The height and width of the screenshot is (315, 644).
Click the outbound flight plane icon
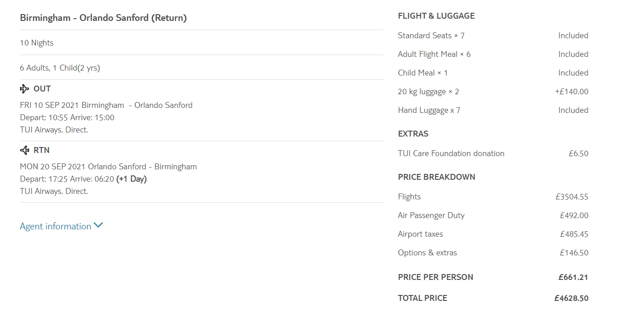click(25, 89)
